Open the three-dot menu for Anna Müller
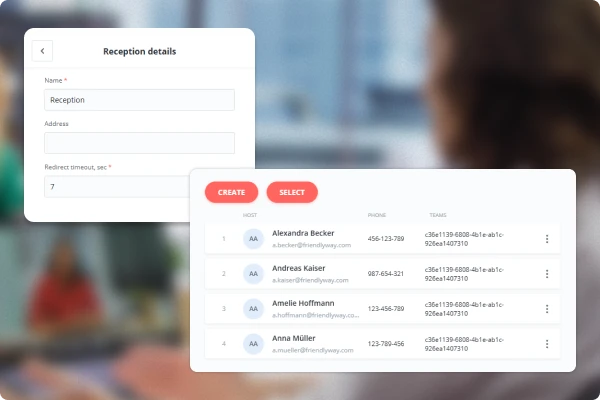 click(x=547, y=344)
